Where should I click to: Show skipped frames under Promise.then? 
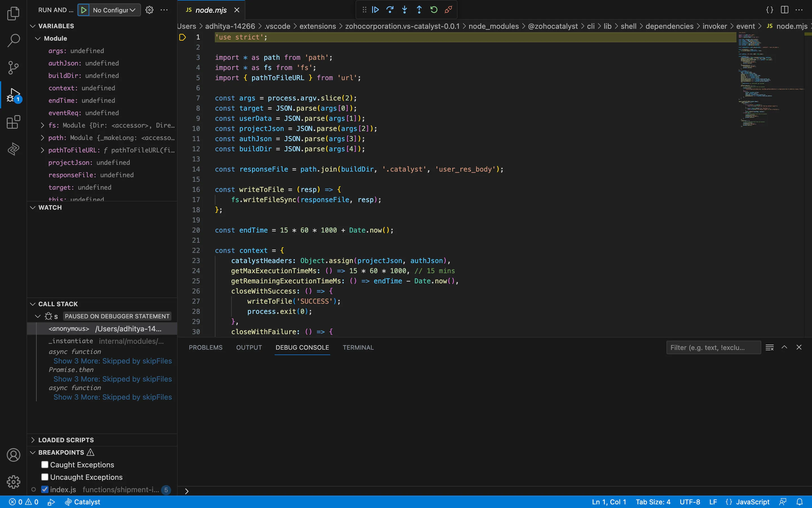pyautogui.click(x=112, y=379)
